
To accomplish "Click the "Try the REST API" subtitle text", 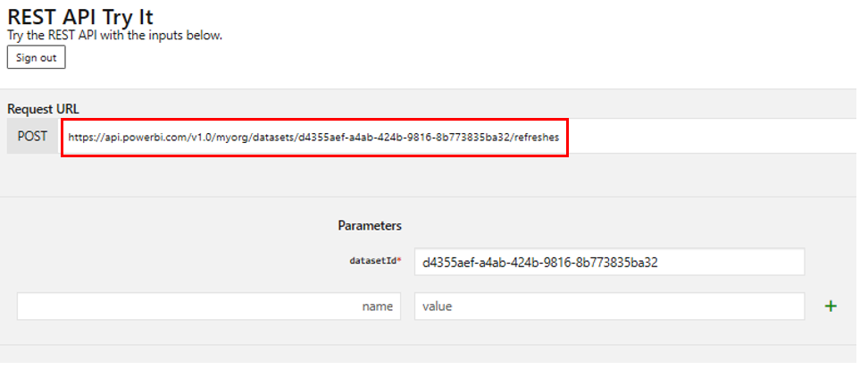I will pyautogui.click(x=114, y=36).
